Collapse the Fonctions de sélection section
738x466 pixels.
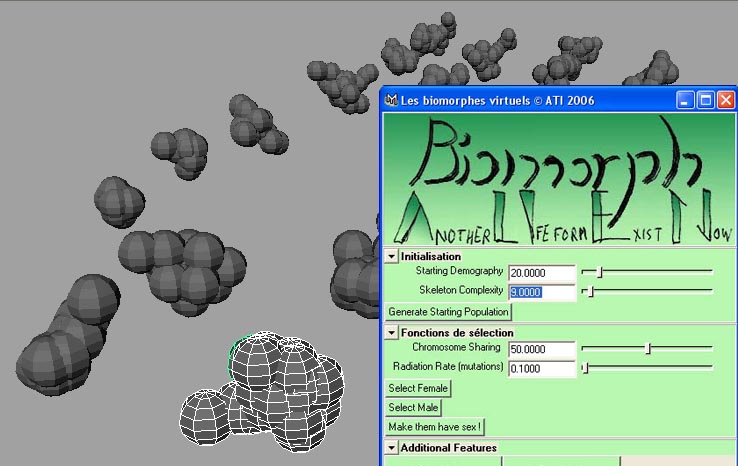(392, 332)
